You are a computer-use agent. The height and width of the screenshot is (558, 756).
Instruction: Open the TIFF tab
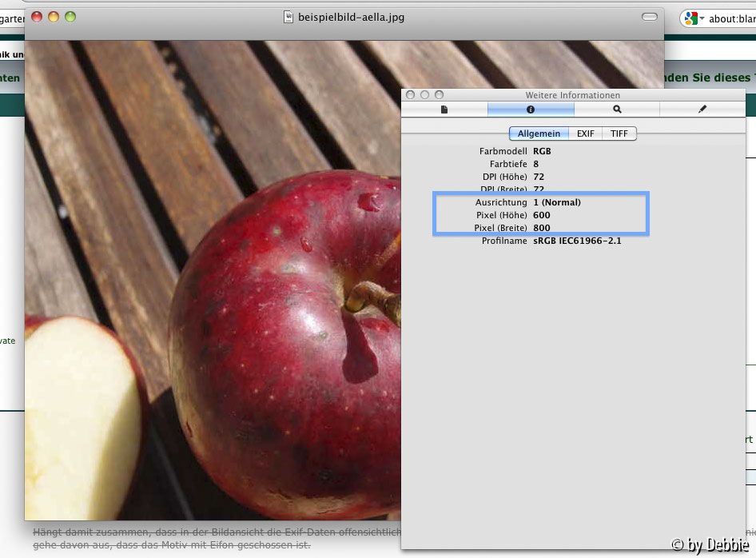click(619, 134)
